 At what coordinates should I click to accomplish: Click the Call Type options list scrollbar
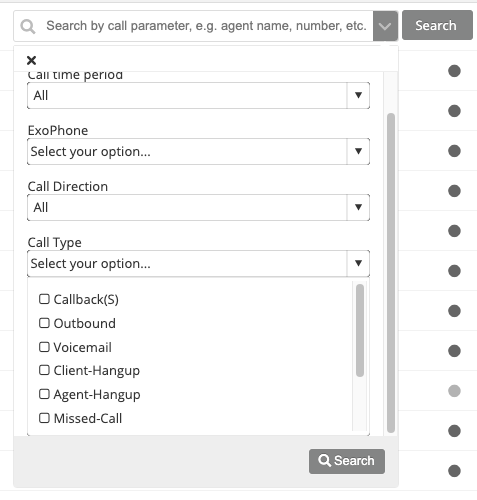click(360, 330)
